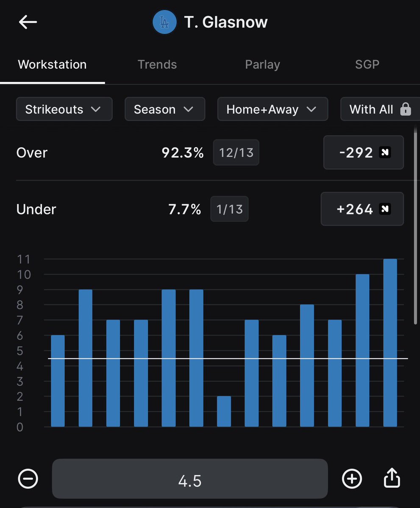Open the Strikeouts stat dropdown
This screenshot has height=508, width=420.
[64, 109]
